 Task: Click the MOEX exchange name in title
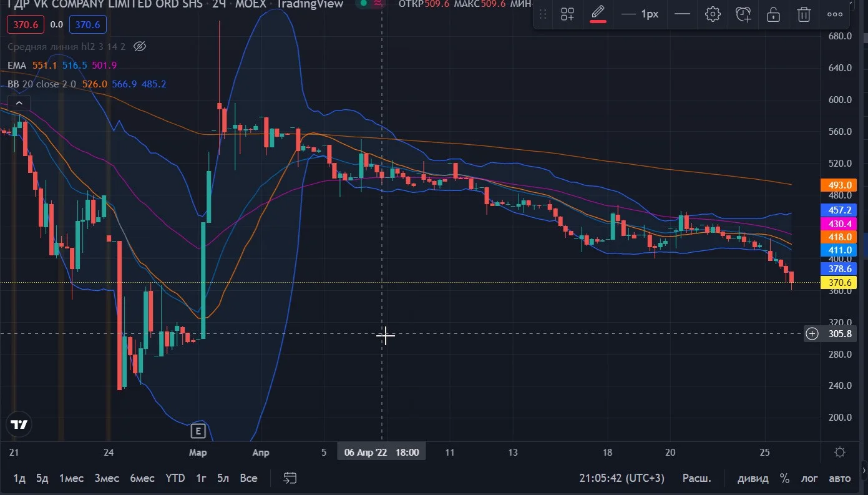coord(250,4)
